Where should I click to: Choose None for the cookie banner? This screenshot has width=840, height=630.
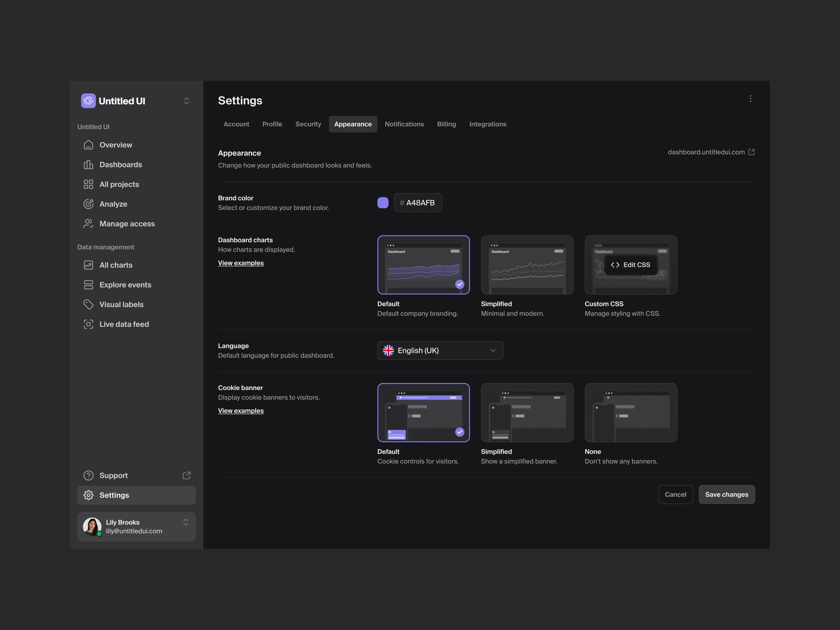[x=630, y=412]
